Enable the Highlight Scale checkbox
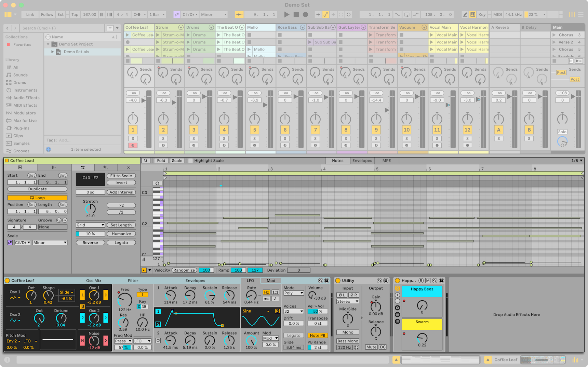Image resolution: width=588 pixels, height=367 pixels. tap(190, 161)
